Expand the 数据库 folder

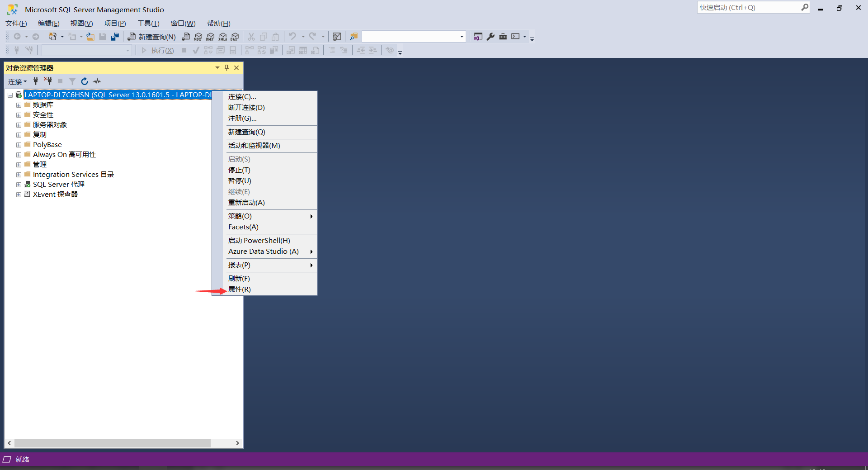[x=19, y=105]
